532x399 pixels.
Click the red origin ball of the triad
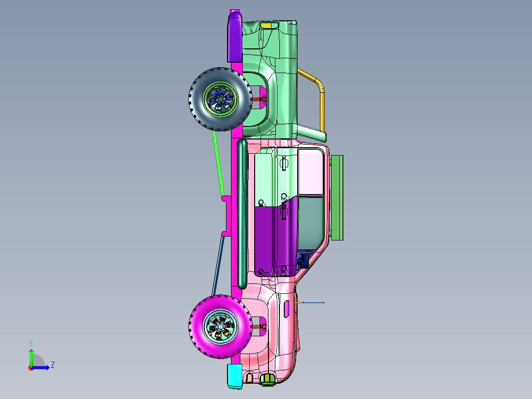[31, 368]
